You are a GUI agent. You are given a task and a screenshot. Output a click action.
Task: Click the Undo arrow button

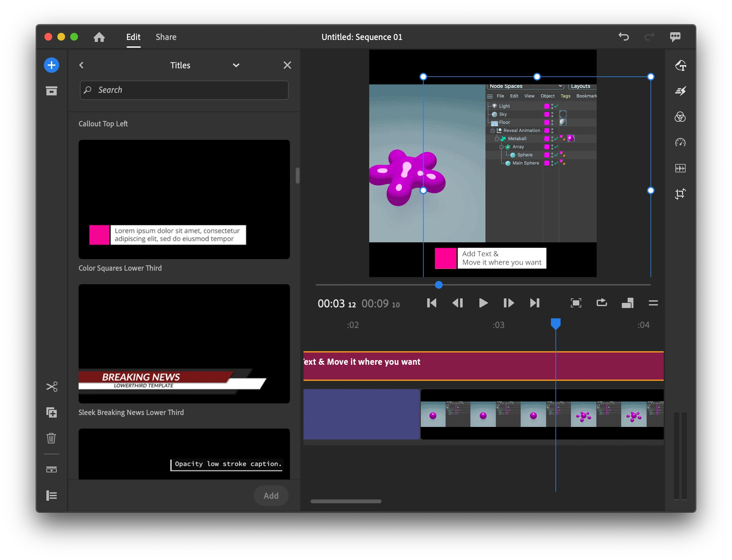click(624, 37)
